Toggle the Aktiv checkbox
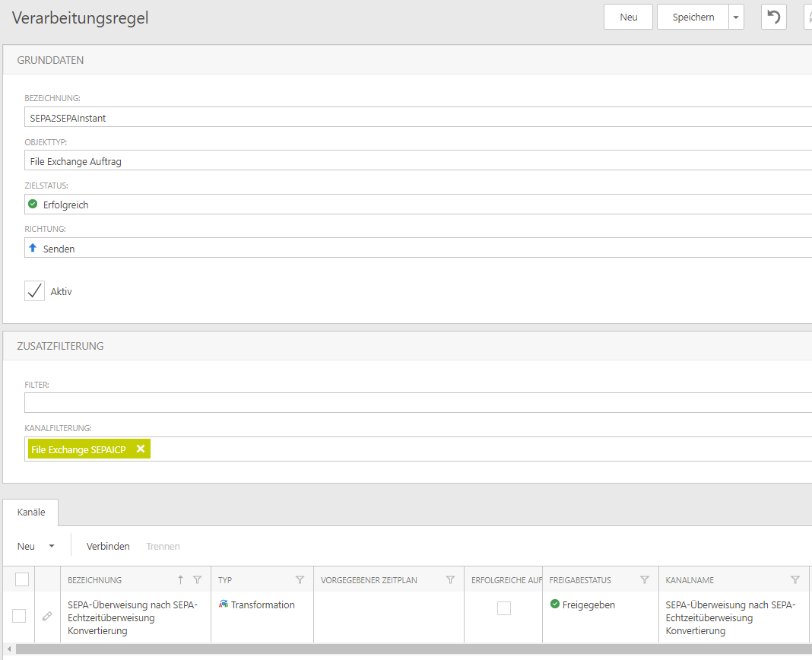Image resolution: width=812 pixels, height=660 pixels. click(35, 291)
